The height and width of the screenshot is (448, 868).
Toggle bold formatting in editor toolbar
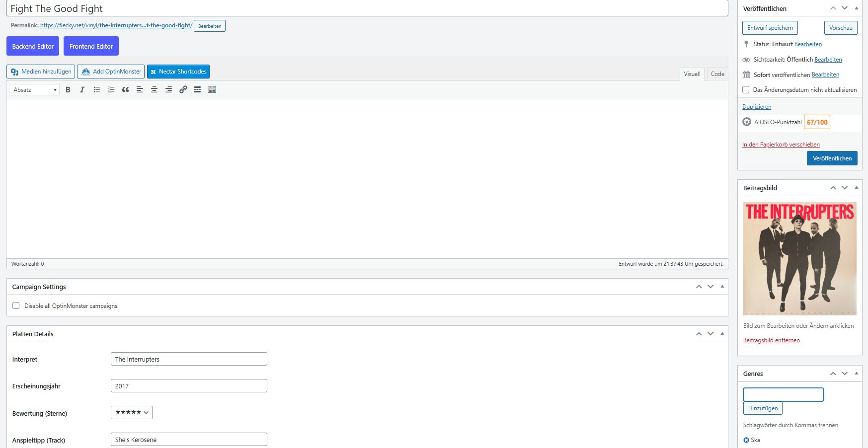coord(68,90)
